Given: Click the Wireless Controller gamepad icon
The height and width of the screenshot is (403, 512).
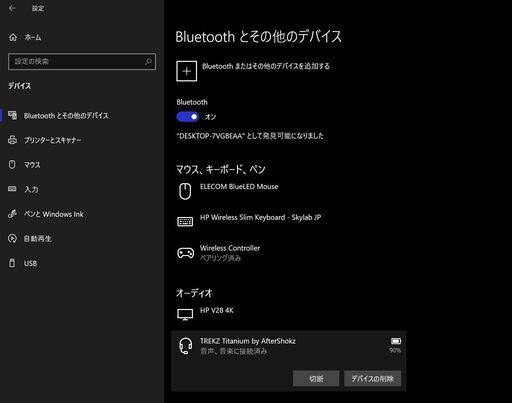Looking at the screenshot, I should 185,253.
